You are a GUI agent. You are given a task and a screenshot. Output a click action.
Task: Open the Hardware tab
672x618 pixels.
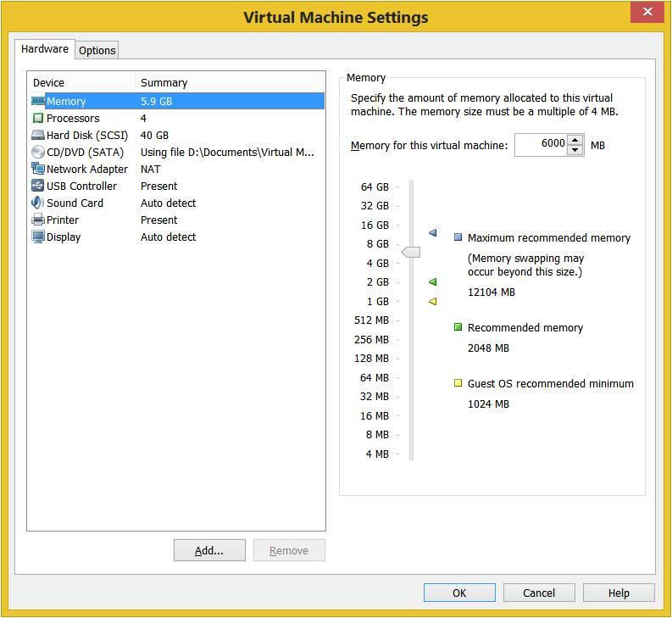45,49
